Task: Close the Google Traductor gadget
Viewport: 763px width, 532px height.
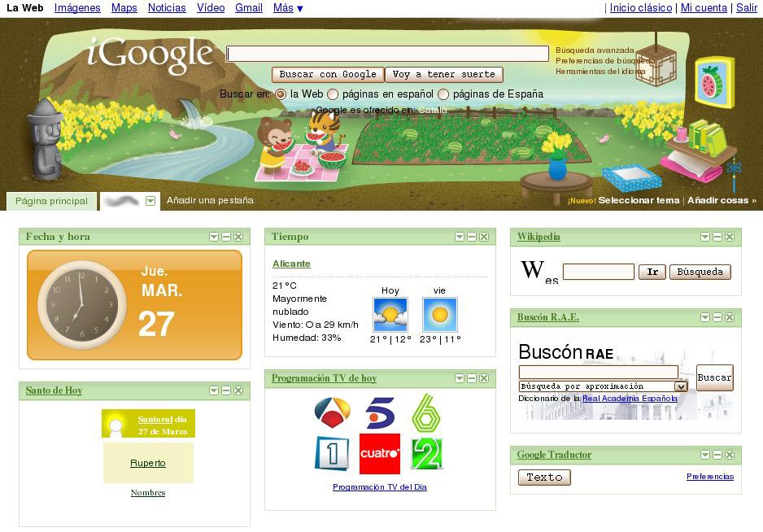Action: [x=730, y=455]
